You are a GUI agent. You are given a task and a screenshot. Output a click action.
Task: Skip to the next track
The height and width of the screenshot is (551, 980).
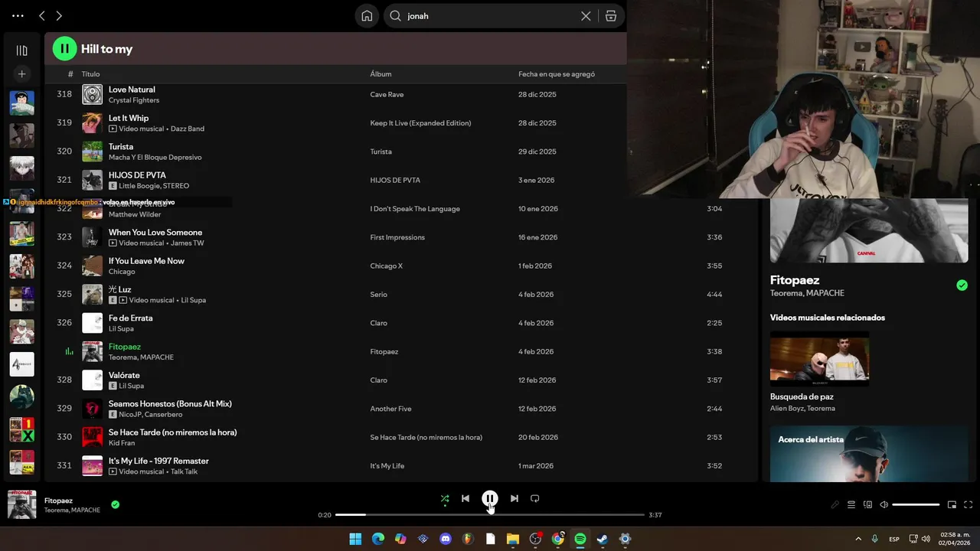[514, 498]
